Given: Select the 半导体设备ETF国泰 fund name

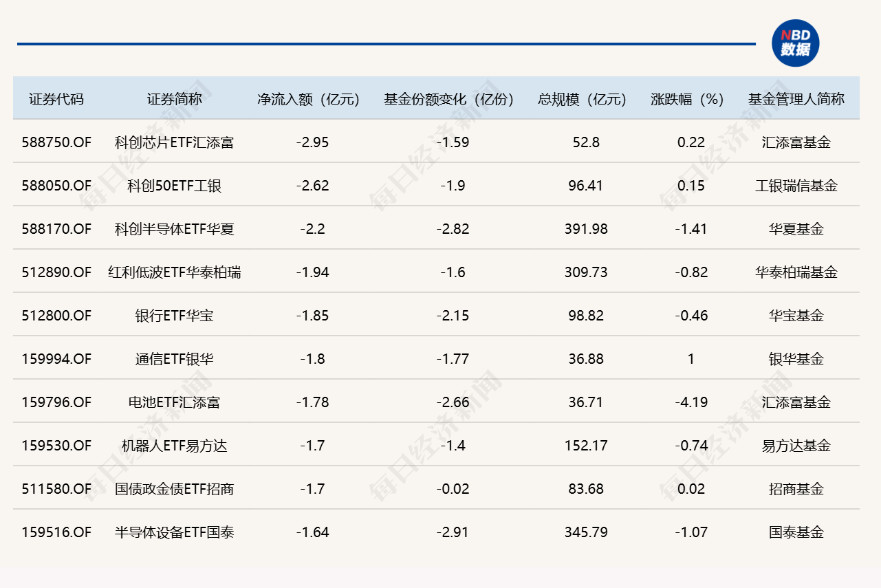Looking at the screenshot, I should click(175, 532).
